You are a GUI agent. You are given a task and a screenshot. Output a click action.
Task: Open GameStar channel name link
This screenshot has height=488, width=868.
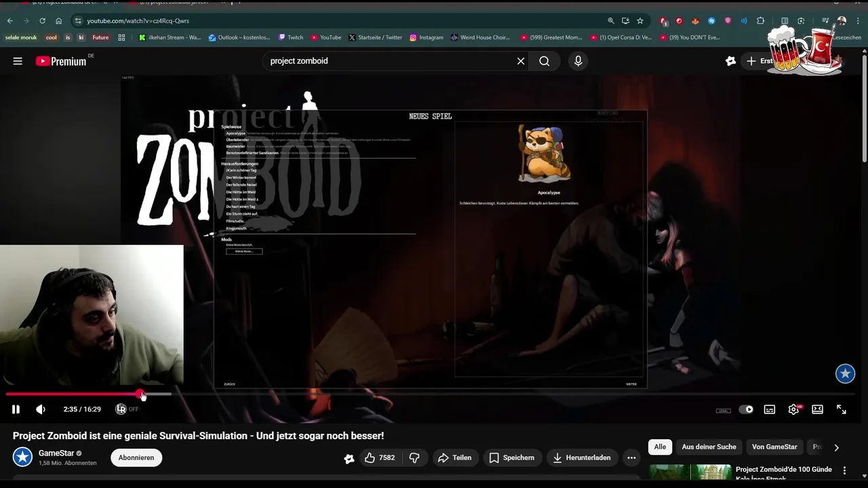pos(56,453)
